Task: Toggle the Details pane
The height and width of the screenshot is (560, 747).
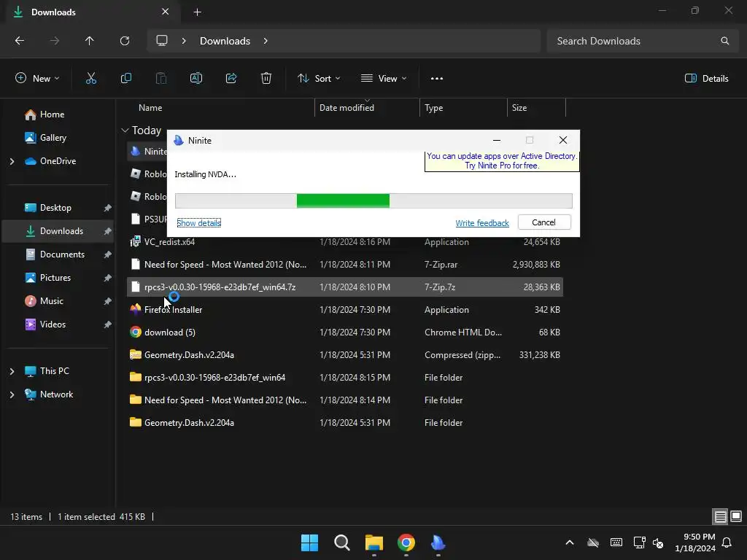Action: (x=706, y=79)
